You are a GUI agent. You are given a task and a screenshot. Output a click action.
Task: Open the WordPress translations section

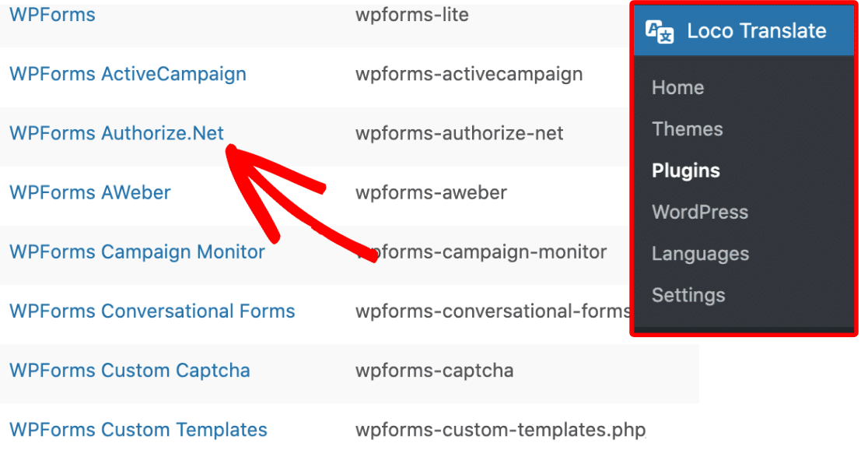pyautogui.click(x=699, y=212)
